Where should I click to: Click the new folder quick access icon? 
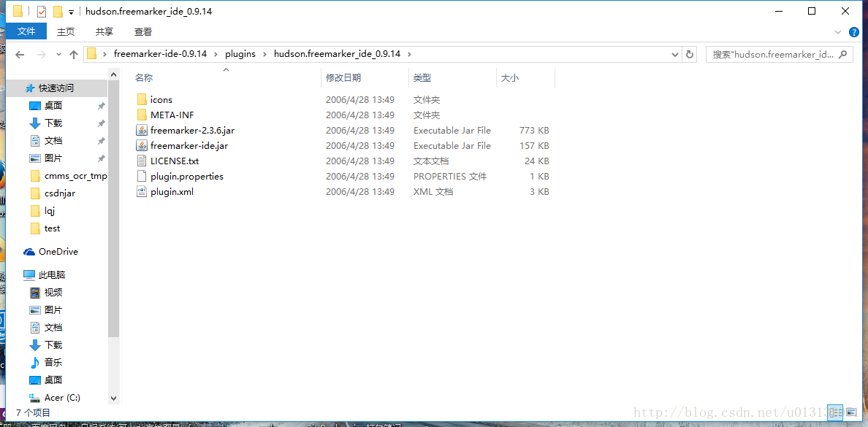coord(58,11)
